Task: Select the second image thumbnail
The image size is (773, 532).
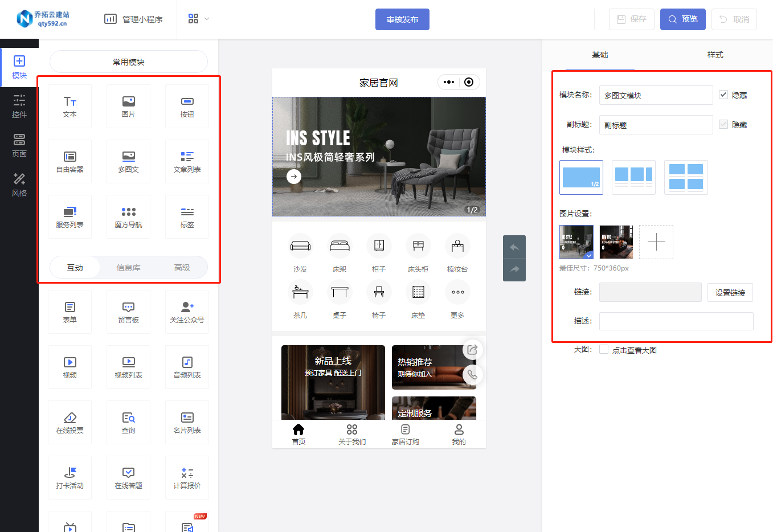Action: (x=616, y=242)
